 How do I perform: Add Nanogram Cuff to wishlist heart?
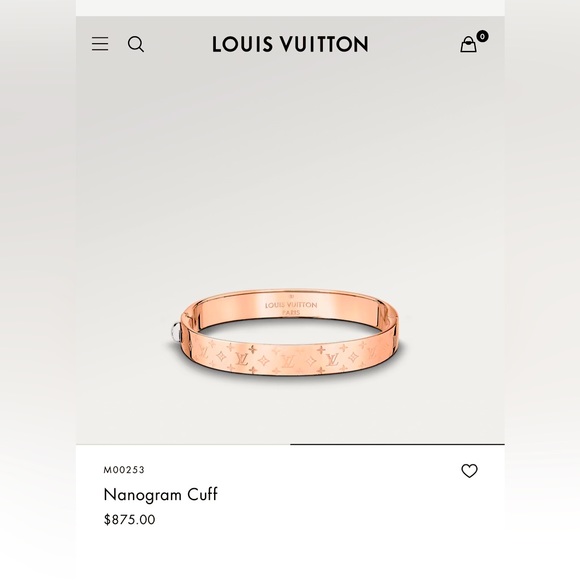click(469, 471)
